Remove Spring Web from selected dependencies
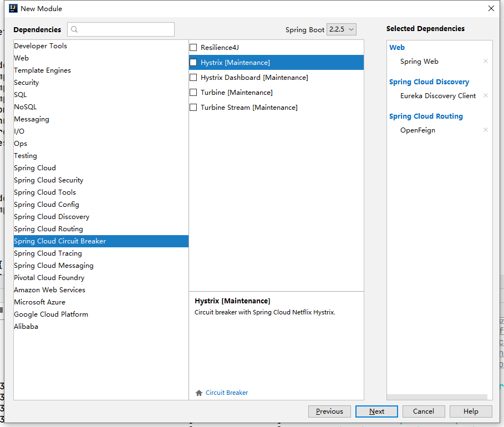This screenshot has height=427, width=504. (485, 61)
